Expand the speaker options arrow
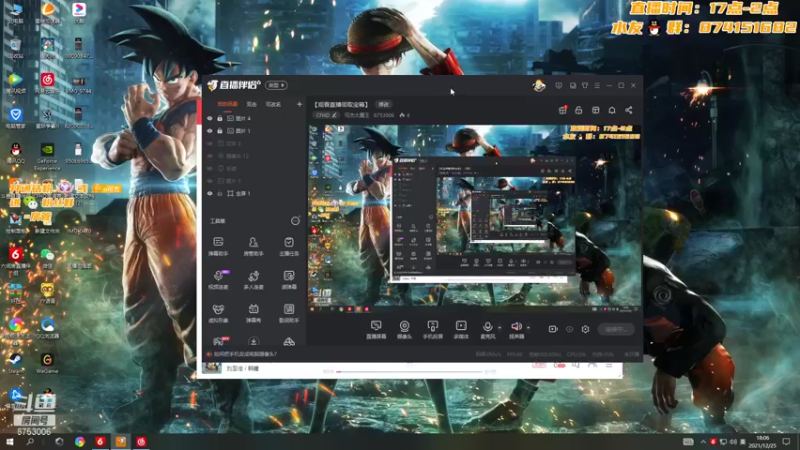This screenshot has width=800, height=450. click(x=528, y=328)
